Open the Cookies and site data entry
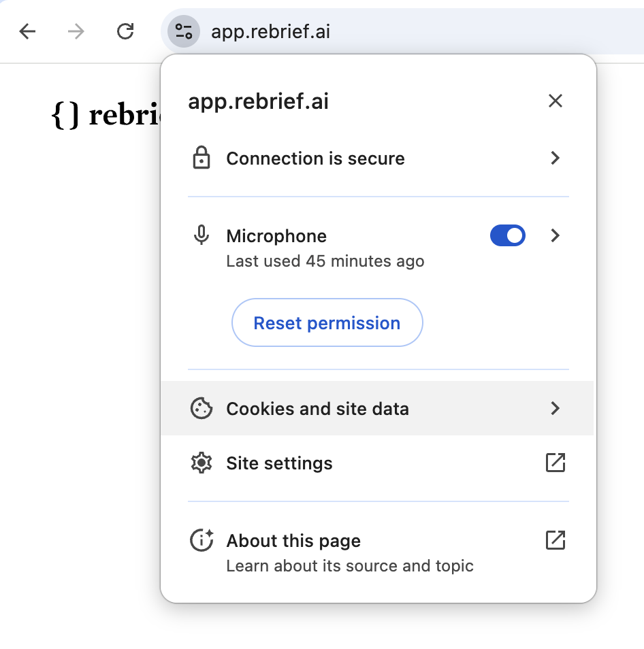 318,409
